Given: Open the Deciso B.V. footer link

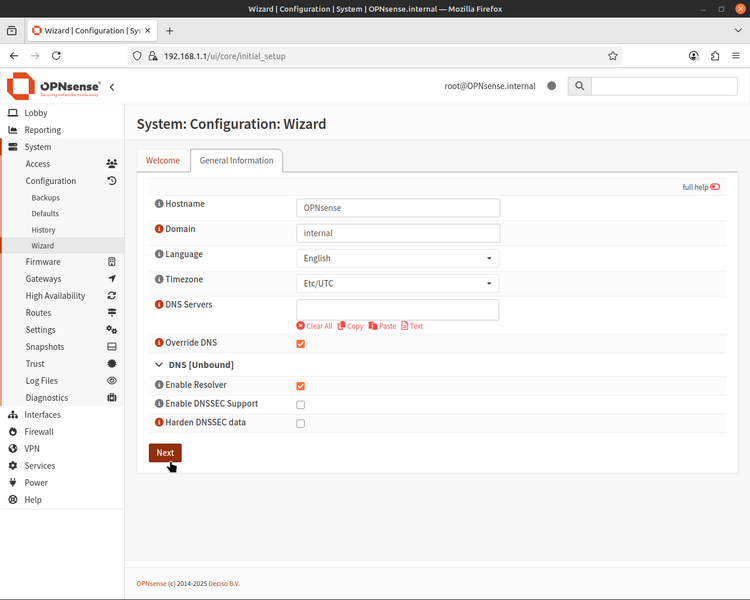Looking at the screenshot, I should [x=224, y=584].
